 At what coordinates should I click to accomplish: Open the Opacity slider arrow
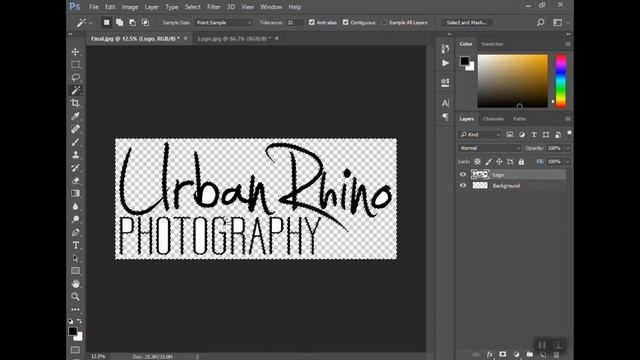click(x=568, y=148)
